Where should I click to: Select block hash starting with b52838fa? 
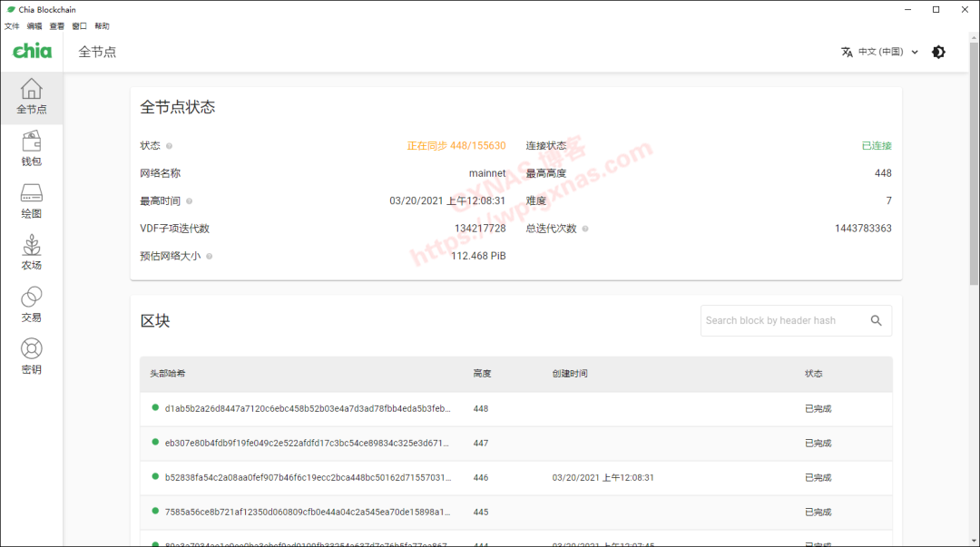pyautogui.click(x=307, y=477)
